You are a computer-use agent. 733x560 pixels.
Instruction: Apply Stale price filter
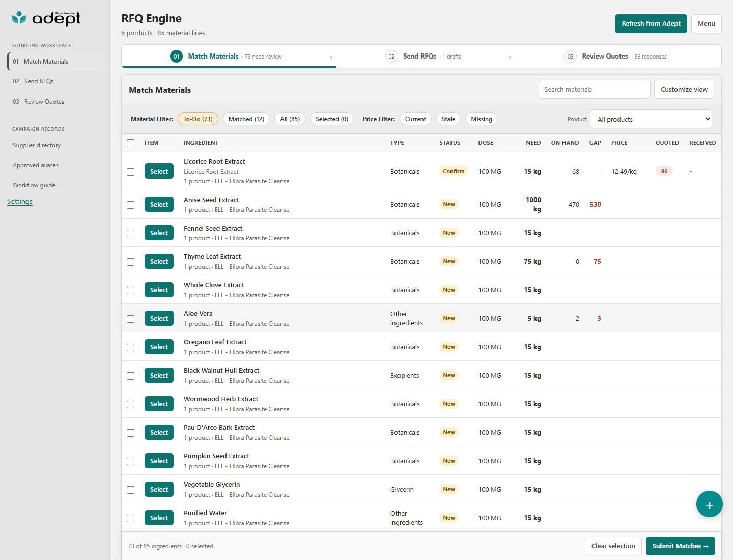coord(448,119)
